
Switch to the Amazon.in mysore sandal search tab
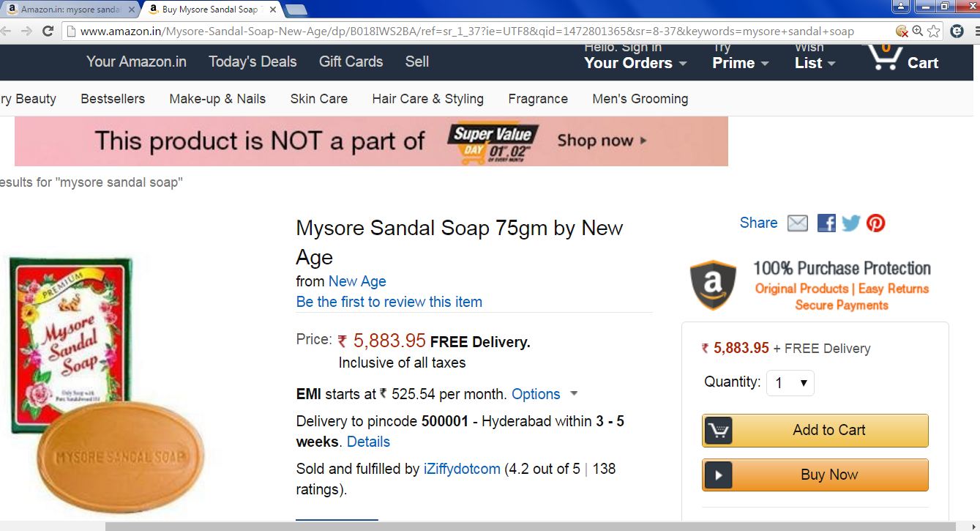[x=70, y=10]
